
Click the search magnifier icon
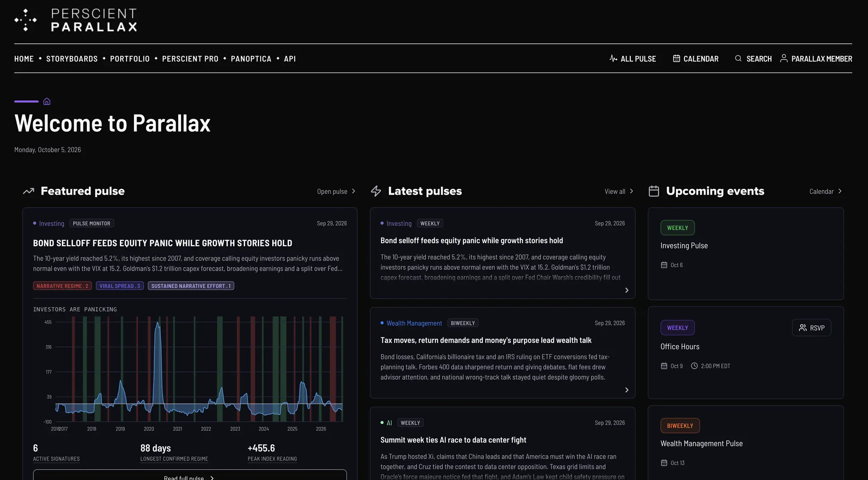[738, 58]
